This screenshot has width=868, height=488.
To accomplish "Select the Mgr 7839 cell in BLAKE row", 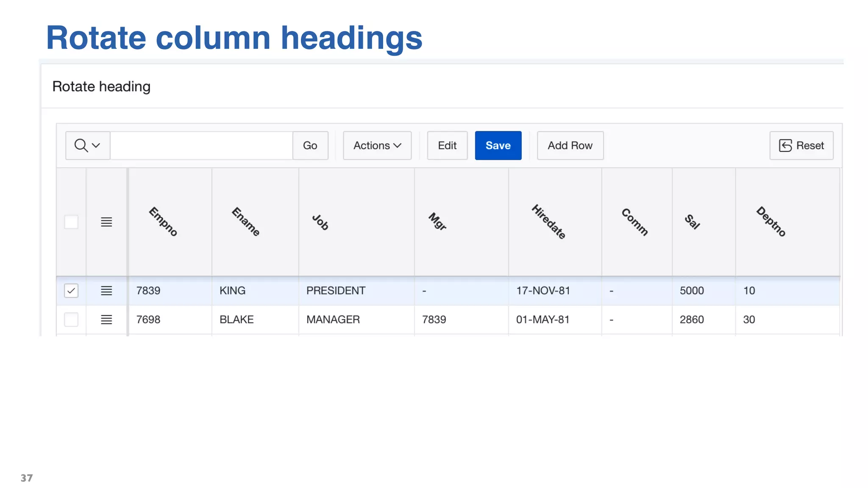I will tap(461, 319).
